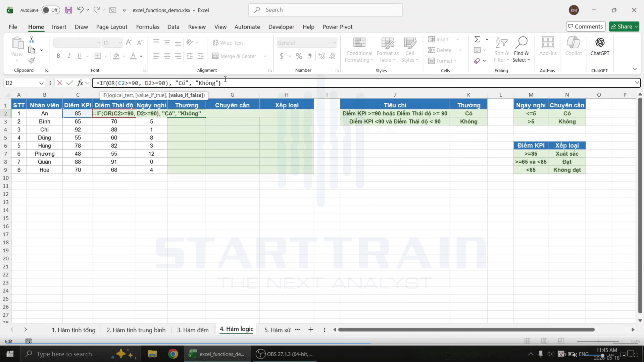
Task: Toggle Underline formatting
Action: click(80, 56)
